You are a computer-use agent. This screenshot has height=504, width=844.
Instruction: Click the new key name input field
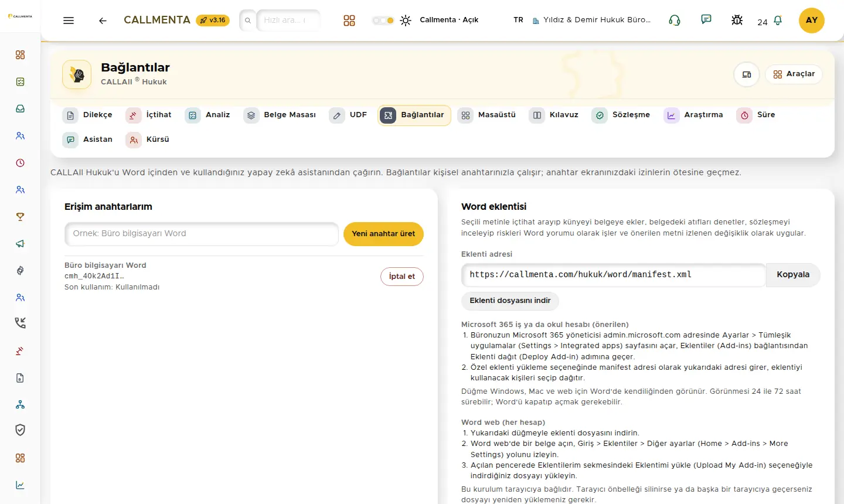point(202,234)
